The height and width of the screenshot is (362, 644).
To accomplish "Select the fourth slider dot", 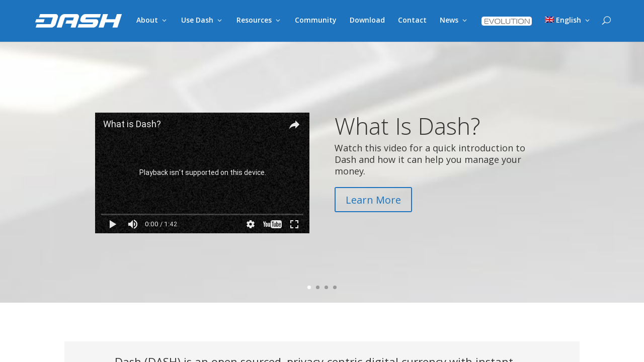I will pos(335,288).
